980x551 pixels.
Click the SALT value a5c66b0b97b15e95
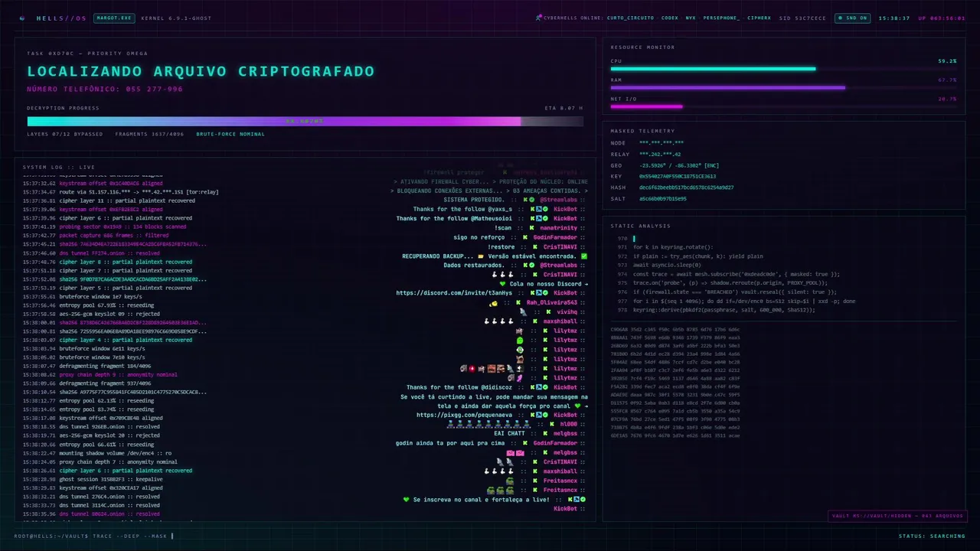(x=662, y=198)
